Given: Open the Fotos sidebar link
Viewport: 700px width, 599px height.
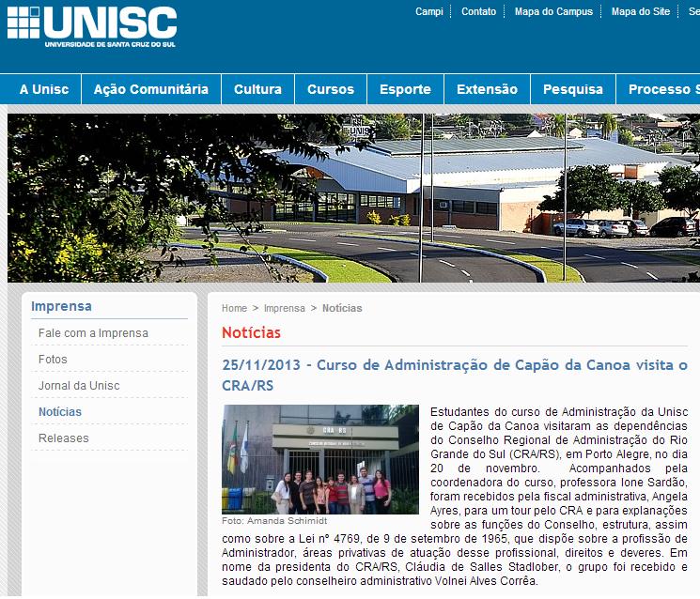Looking at the screenshot, I should coord(53,359).
